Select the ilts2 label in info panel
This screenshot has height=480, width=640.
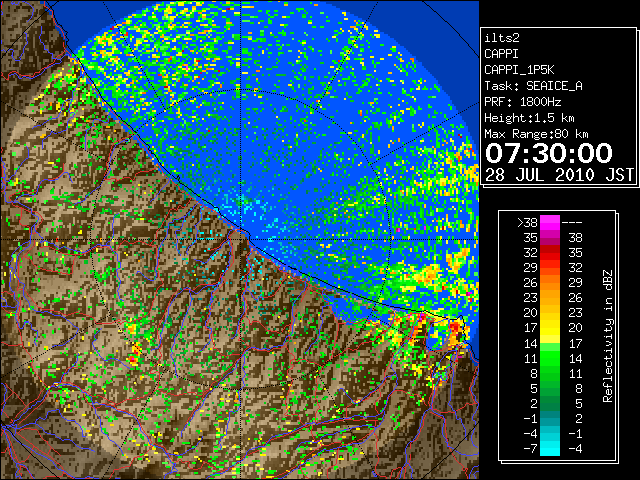[x=502, y=38]
